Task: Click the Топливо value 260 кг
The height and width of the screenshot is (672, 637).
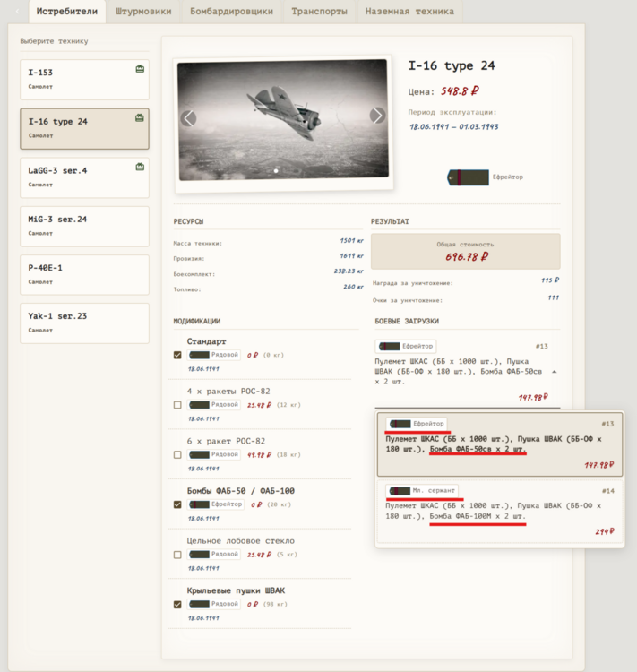Action: coord(353,287)
